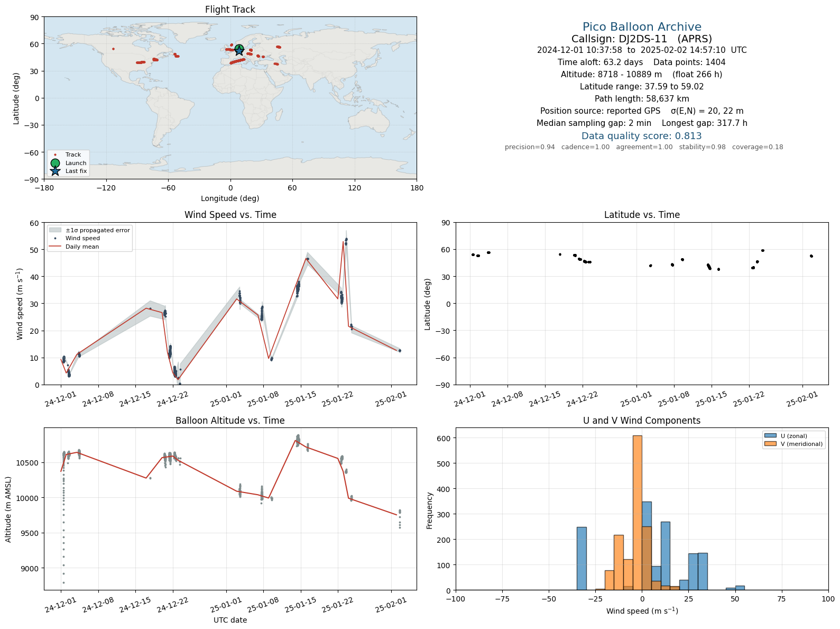Click the blue star marker on the map

(x=239, y=50)
